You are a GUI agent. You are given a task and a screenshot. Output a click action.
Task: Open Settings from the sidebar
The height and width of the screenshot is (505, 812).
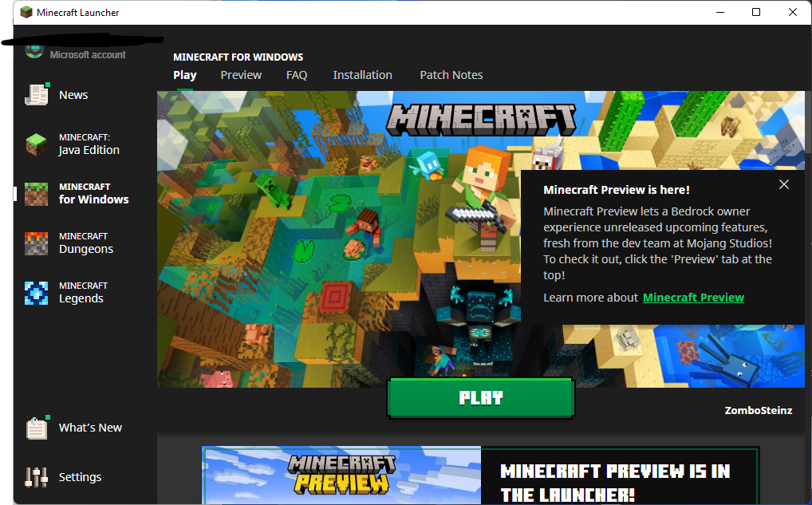click(x=81, y=477)
